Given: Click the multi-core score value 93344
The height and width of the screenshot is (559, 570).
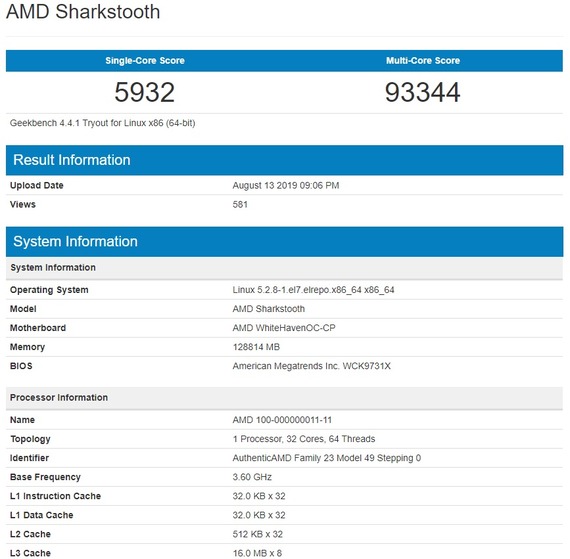Looking at the screenshot, I should pyautogui.click(x=423, y=92).
